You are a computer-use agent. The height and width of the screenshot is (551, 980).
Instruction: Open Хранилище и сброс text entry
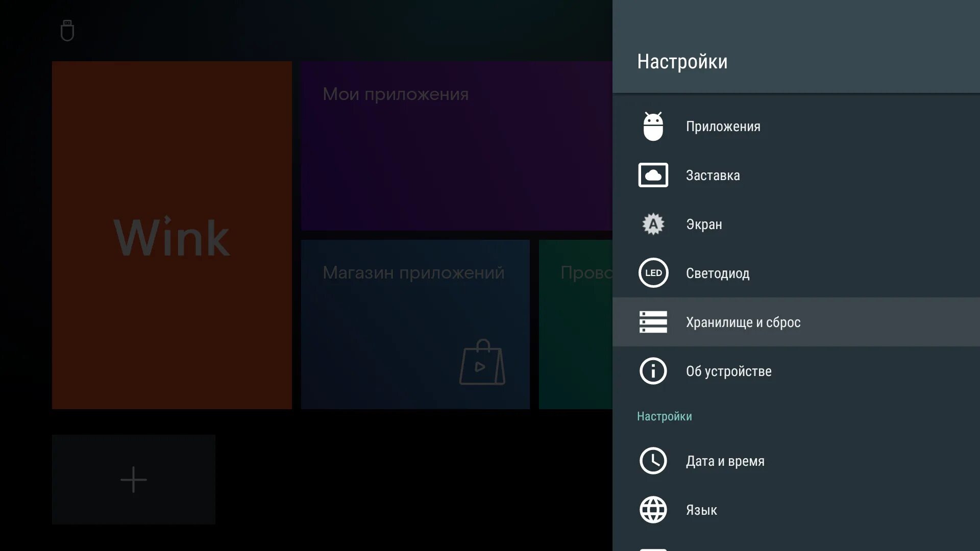(743, 322)
